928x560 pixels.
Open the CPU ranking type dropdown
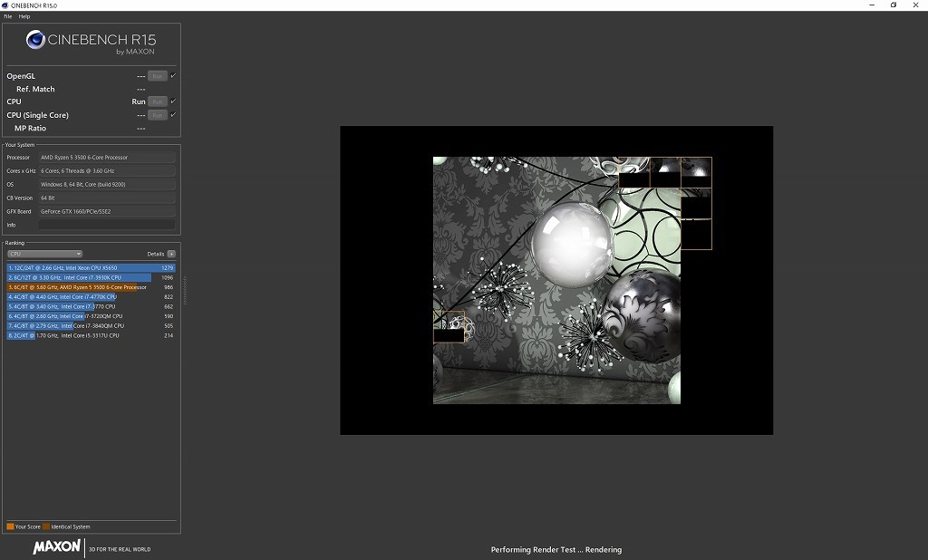45,254
